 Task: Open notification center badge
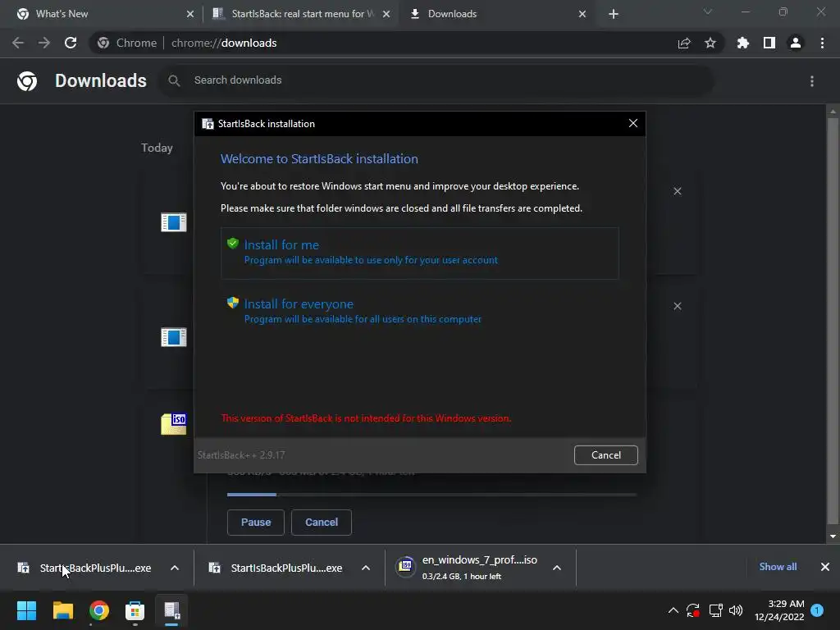pyautogui.click(x=817, y=610)
